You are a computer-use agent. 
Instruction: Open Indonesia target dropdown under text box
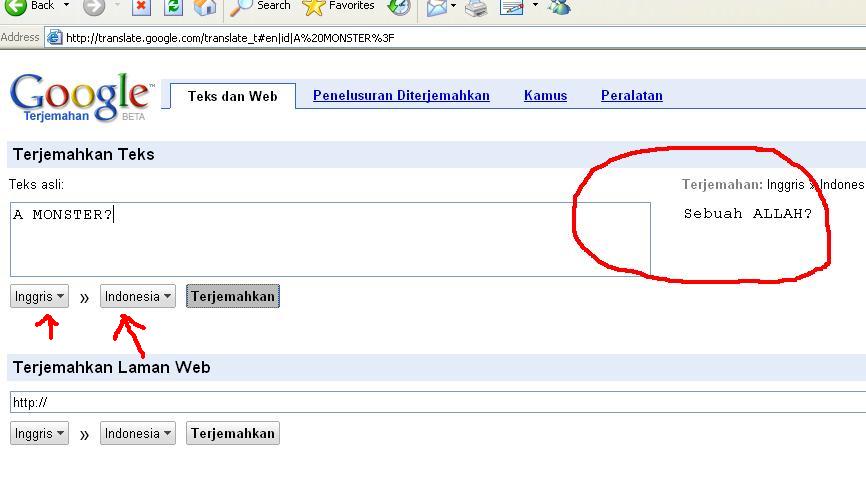coord(138,297)
